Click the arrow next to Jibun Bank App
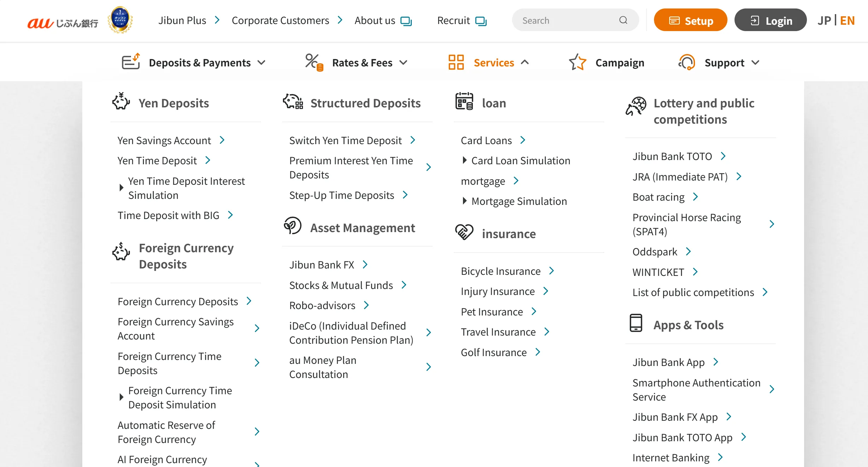The image size is (868, 467). tap(716, 362)
